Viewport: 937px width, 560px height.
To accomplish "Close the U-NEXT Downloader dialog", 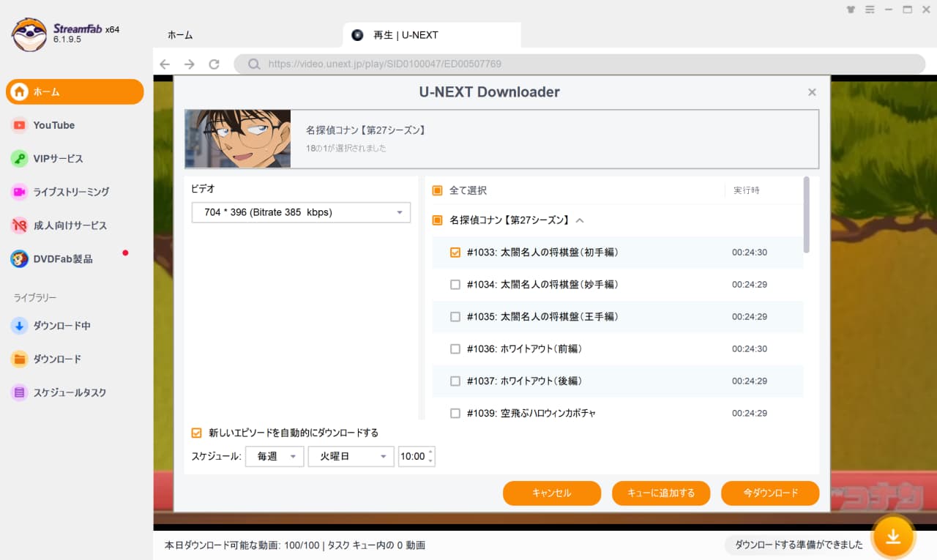I will point(812,92).
